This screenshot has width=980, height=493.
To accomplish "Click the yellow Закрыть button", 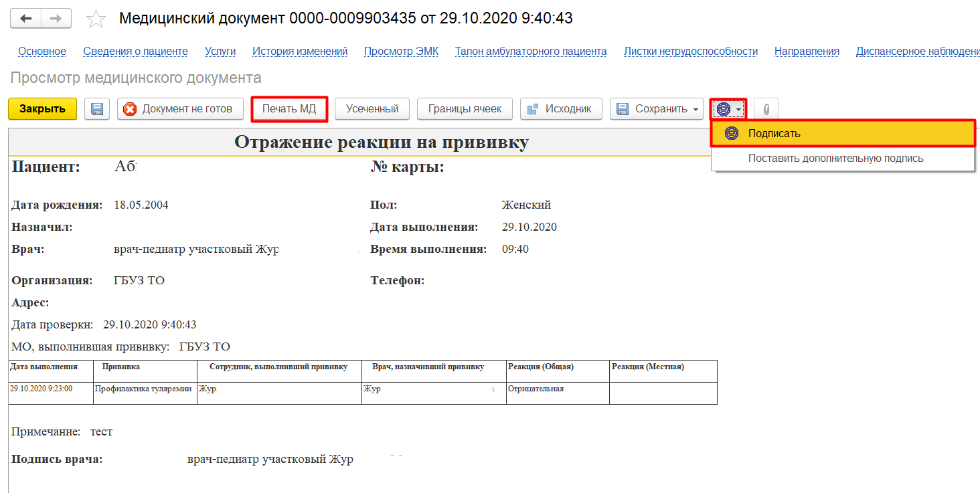I will click(42, 109).
